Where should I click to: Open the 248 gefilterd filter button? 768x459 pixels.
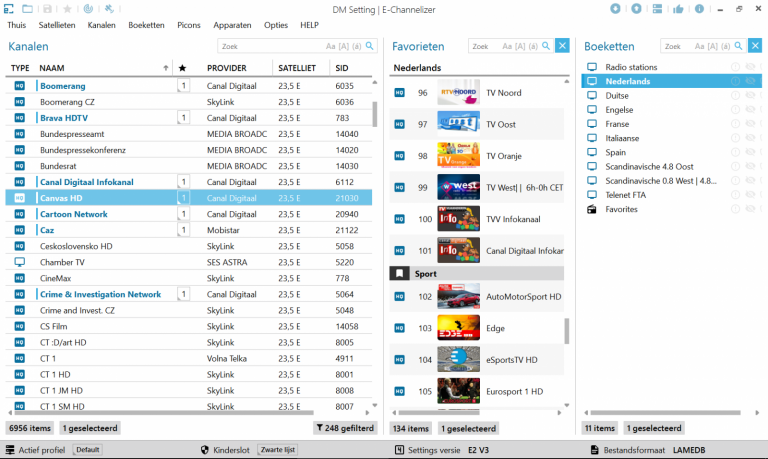click(x=345, y=428)
